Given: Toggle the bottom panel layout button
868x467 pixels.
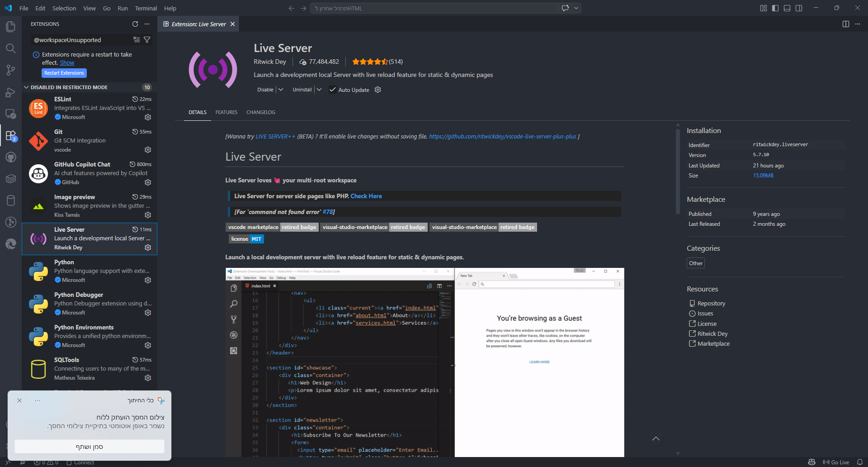Looking at the screenshot, I should click(787, 8).
